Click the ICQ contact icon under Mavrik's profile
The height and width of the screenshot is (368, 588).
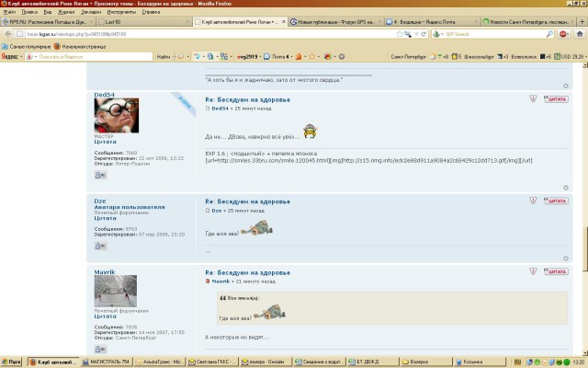pyautogui.click(x=100, y=350)
